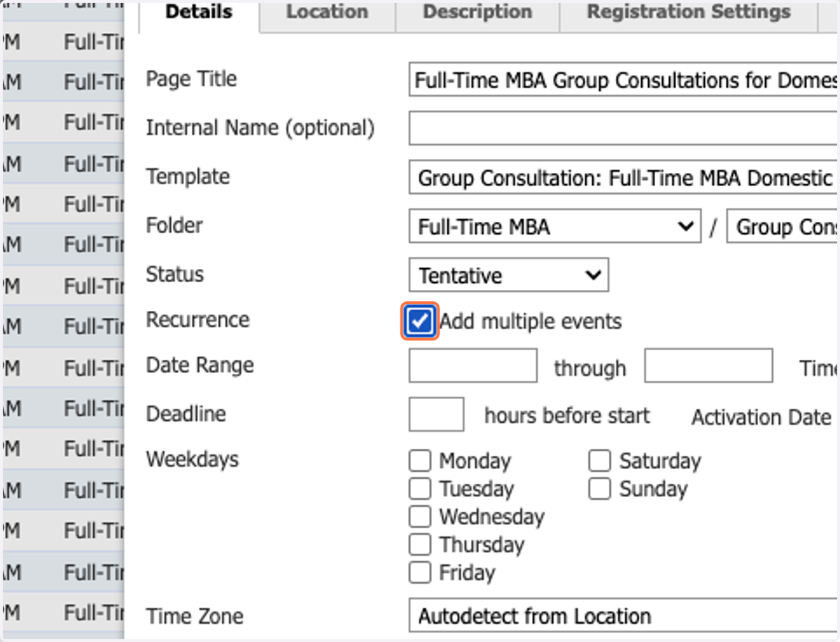Open the Group Cons subfolder dropdown

pos(783,227)
